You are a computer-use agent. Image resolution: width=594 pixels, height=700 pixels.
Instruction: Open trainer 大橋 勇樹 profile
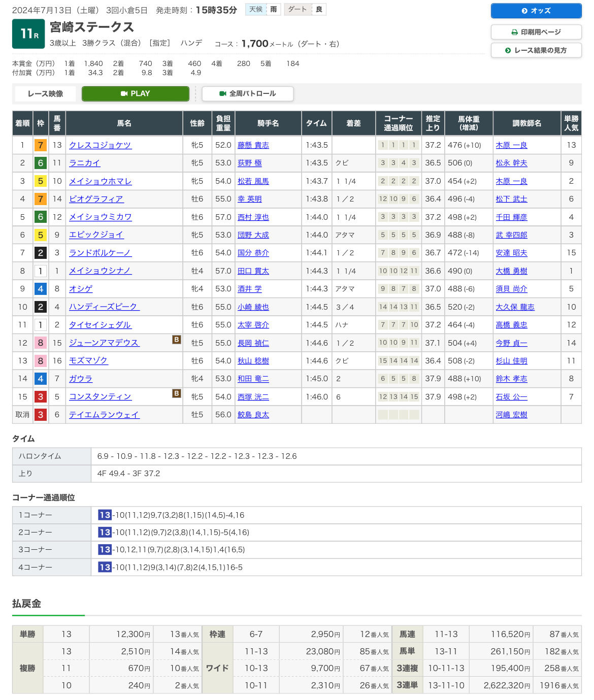[511, 271]
